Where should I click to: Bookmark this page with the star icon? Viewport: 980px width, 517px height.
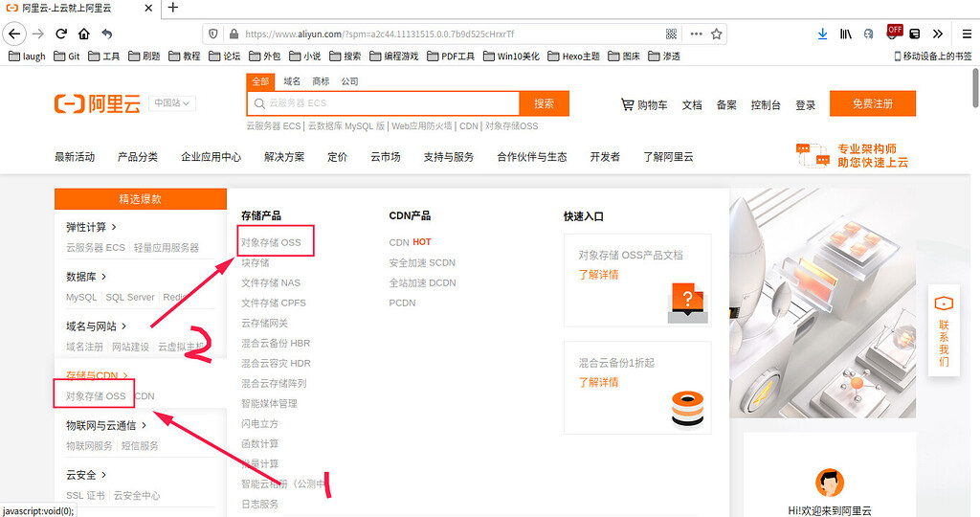click(x=716, y=34)
